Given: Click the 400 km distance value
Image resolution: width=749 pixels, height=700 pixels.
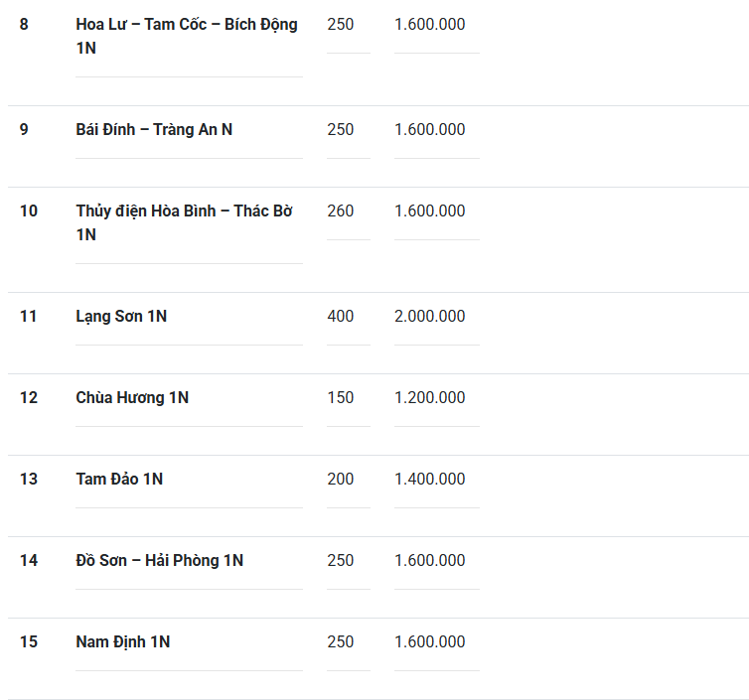Looking at the screenshot, I should (x=340, y=316).
